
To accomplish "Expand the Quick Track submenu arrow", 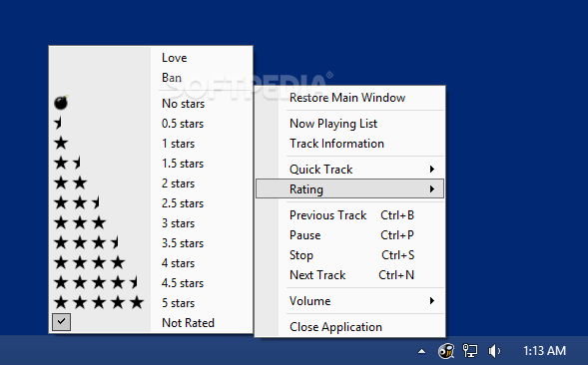I will coord(432,169).
